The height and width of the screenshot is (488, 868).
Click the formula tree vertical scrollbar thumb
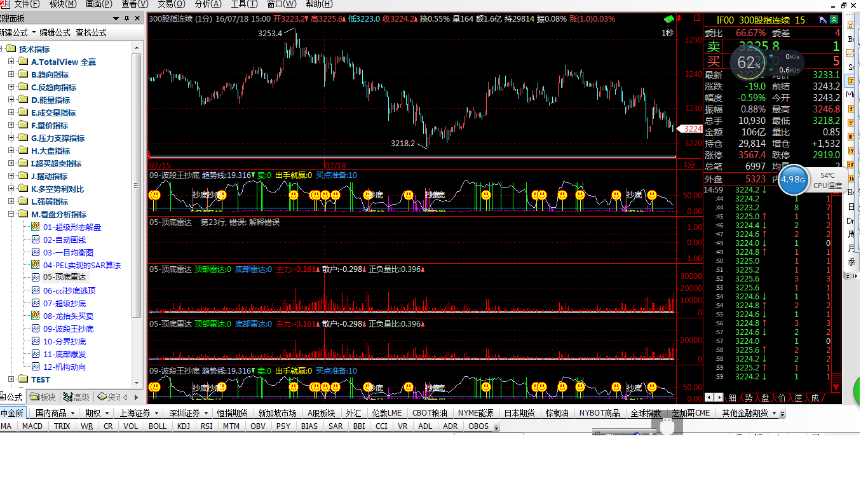(136, 186)
